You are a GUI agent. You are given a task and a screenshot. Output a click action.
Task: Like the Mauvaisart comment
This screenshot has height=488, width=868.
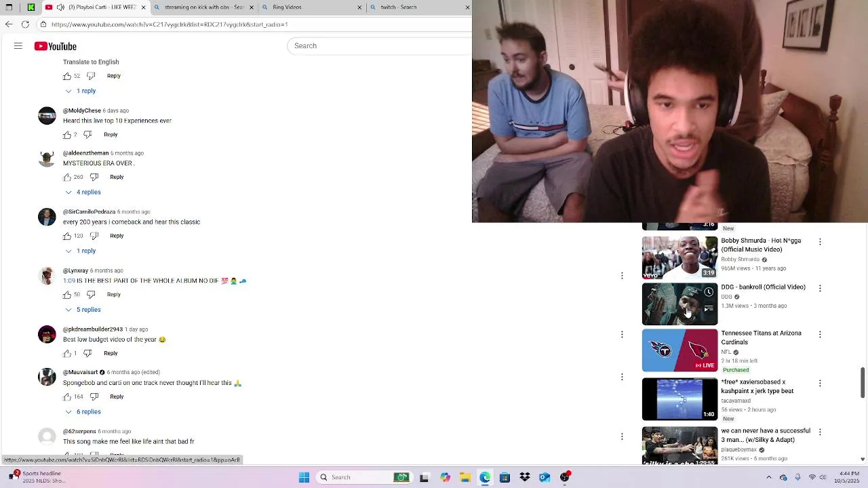coord(67,397)
